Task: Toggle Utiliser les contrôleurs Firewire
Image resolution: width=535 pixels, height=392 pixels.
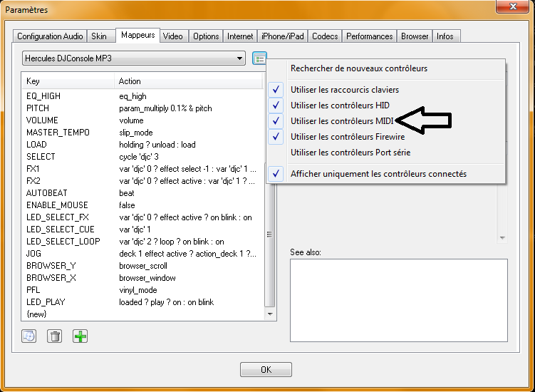Action: pos(385,137)
